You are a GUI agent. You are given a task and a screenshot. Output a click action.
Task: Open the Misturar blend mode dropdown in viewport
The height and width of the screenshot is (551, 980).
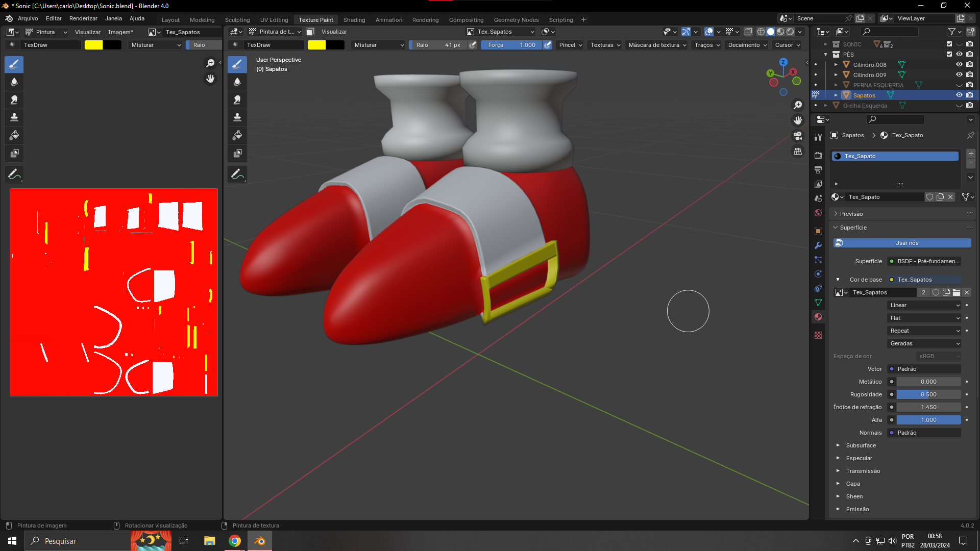379,45
